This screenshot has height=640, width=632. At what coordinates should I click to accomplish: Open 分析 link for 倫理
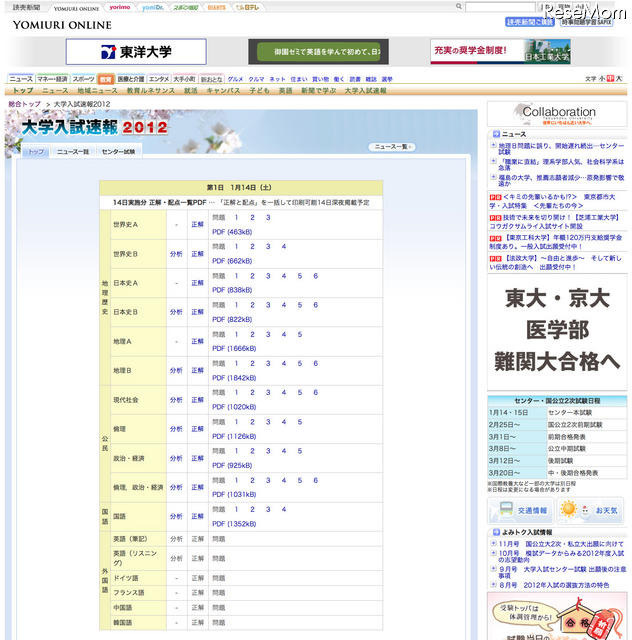tap(176, 429)
